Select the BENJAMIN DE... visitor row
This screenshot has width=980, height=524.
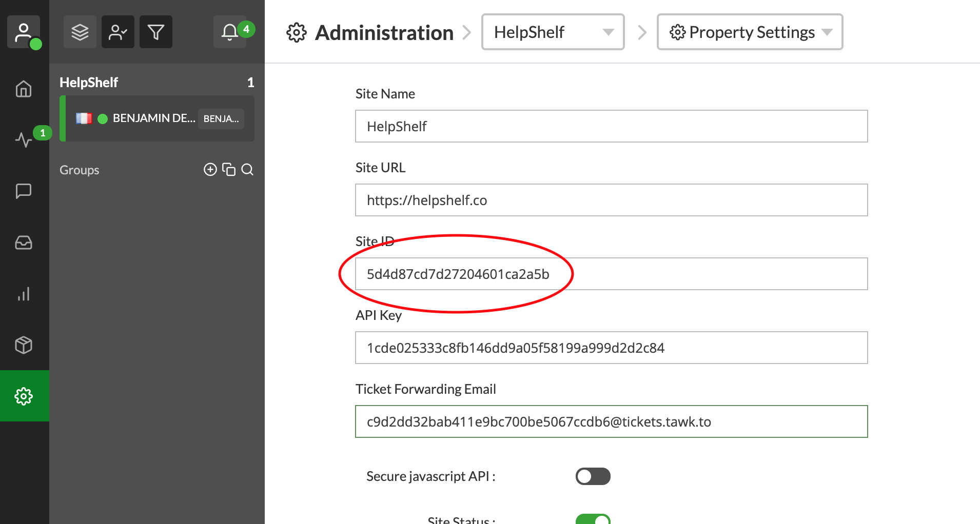coord(157,118)
